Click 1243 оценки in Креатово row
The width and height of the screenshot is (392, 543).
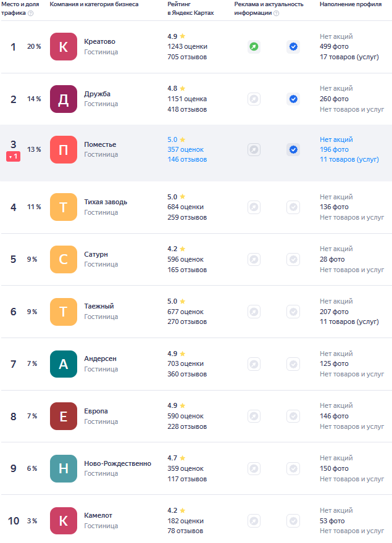point(187,46)
